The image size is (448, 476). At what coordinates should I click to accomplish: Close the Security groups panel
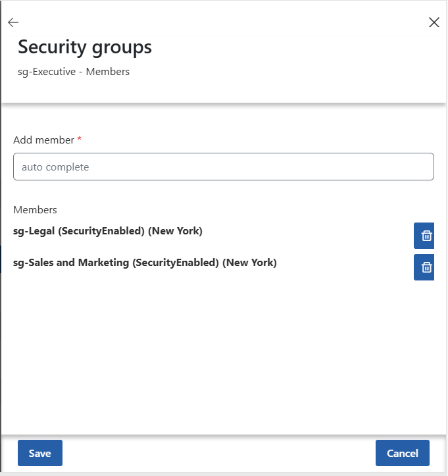tap(434, 22)
